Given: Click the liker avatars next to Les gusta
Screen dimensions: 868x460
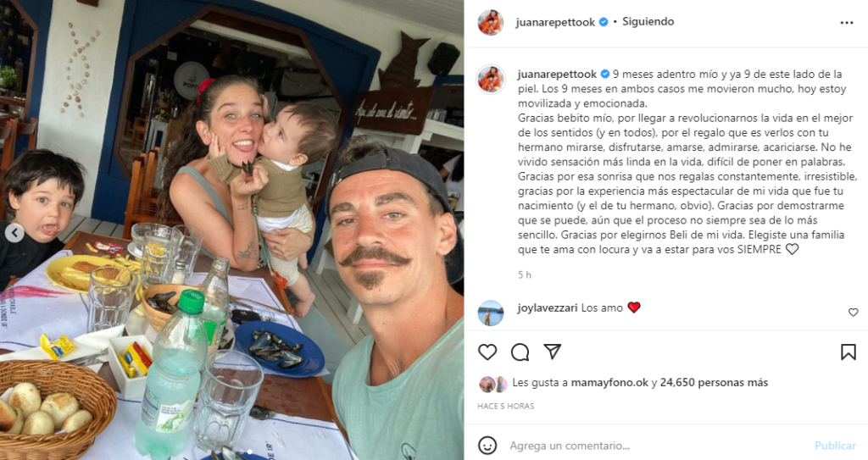Looking at the screenshot, I should (x=494, y=384).
